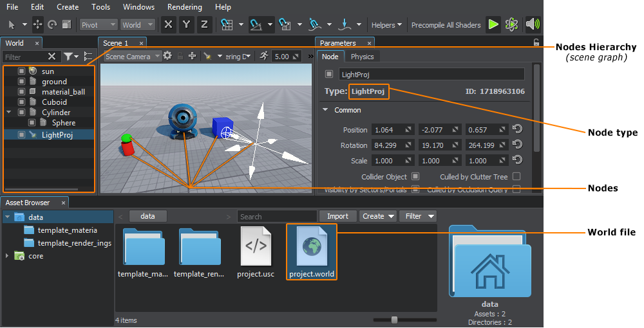The image size is (644, 328).
Task: Toggle the Collider Object checkbox
Action: coord(415,176)
